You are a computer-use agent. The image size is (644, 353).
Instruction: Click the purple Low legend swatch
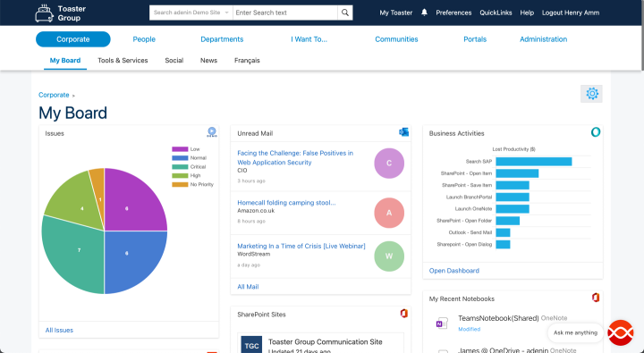[x=180, y=149]
